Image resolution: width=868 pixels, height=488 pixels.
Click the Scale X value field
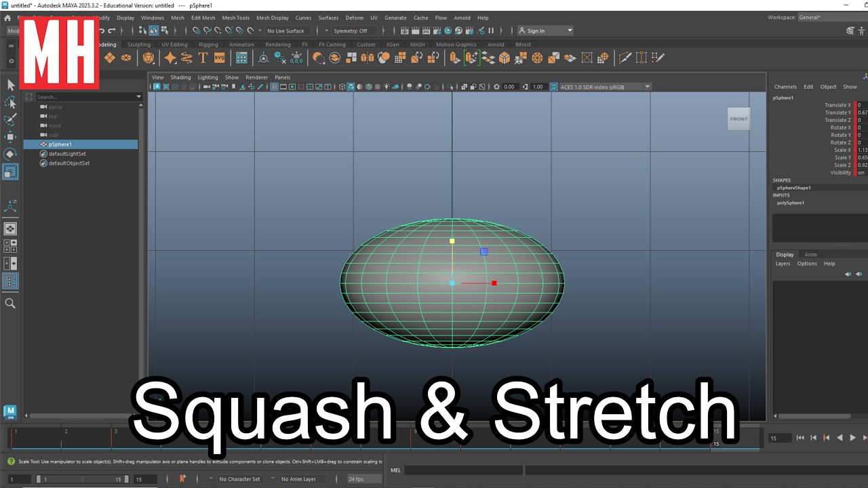click(863, 150)
